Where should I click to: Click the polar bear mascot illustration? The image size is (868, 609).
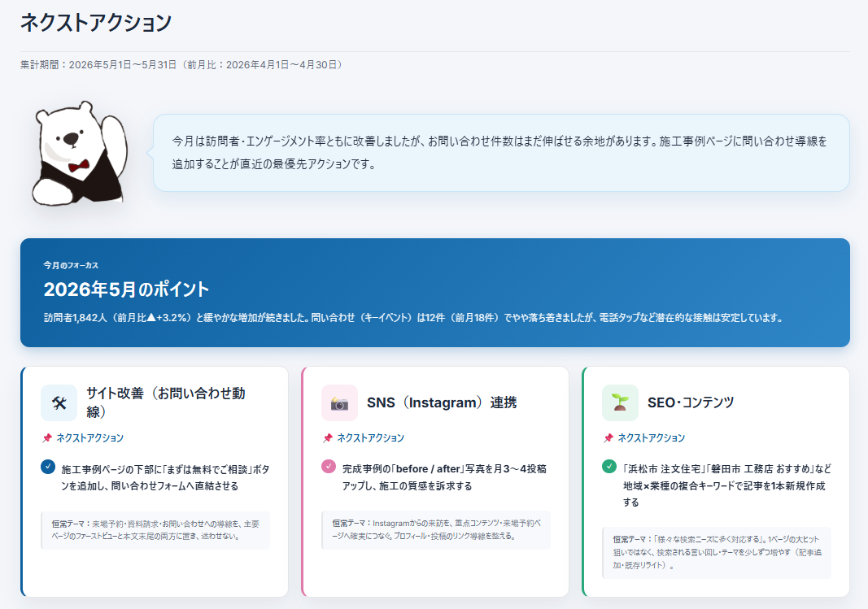click(x=80, y=153)
